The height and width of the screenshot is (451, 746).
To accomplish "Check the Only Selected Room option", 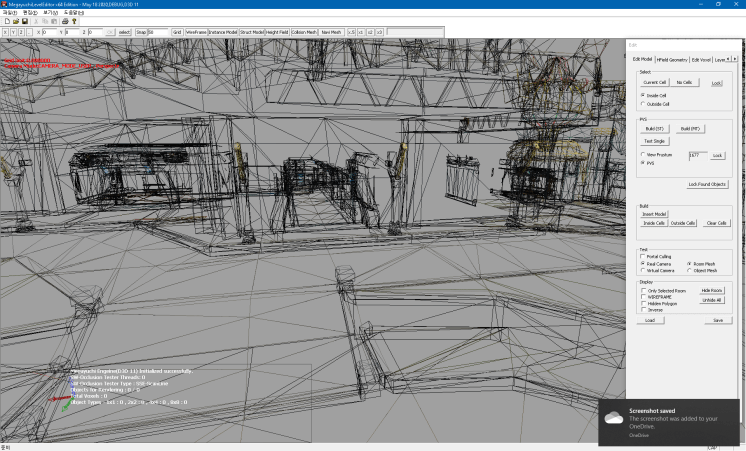I will click(x=643, y=290).
